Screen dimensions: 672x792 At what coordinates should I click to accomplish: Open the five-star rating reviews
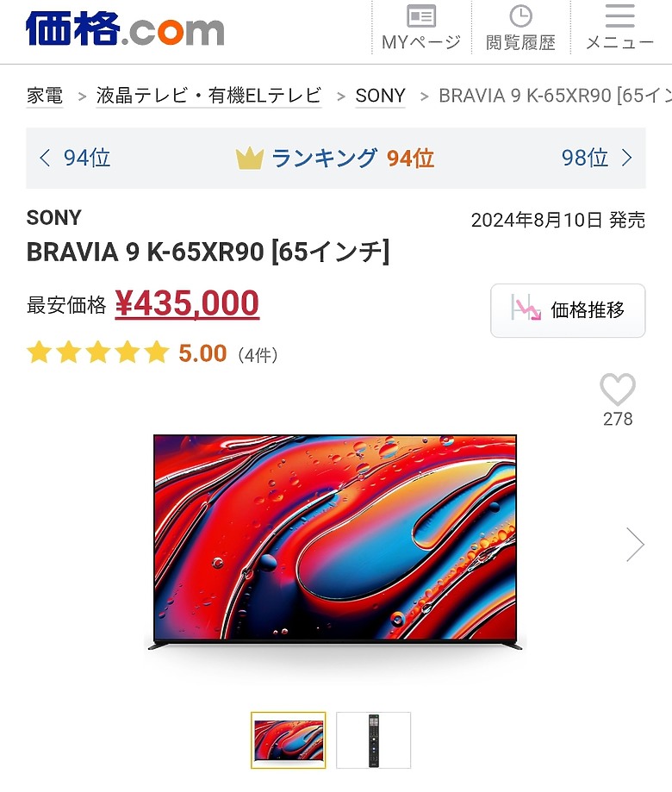pyautogui.click(x=97, y=353)
